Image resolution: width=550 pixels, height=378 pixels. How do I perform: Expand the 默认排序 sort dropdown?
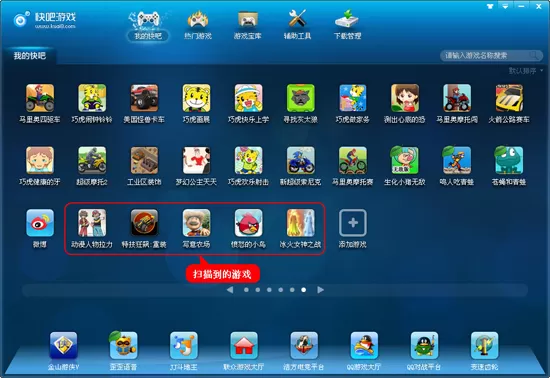coord(526,71)
